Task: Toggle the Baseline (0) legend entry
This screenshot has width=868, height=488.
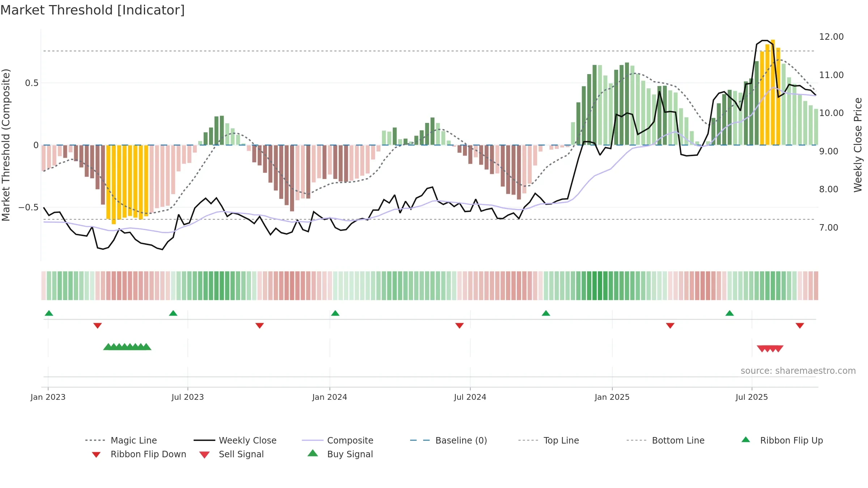Action: pyautogui.click(x=448, y=440)
